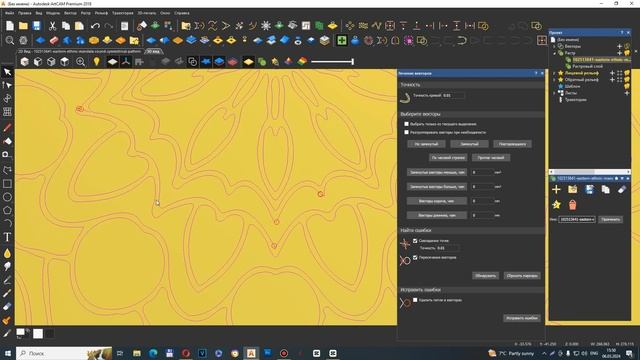
Task: Expand the Листы tree node
Action: click(554, 93)
